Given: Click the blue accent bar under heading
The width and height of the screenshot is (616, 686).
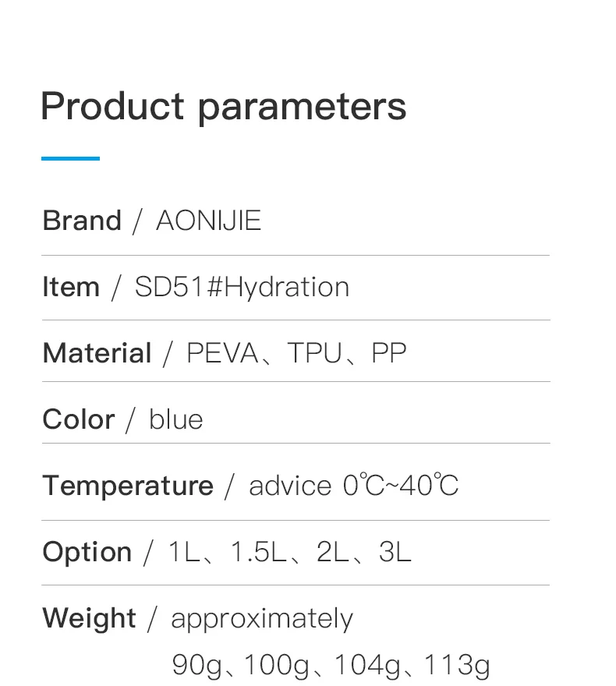Looking at the screenshot, I should click(70, 158).
